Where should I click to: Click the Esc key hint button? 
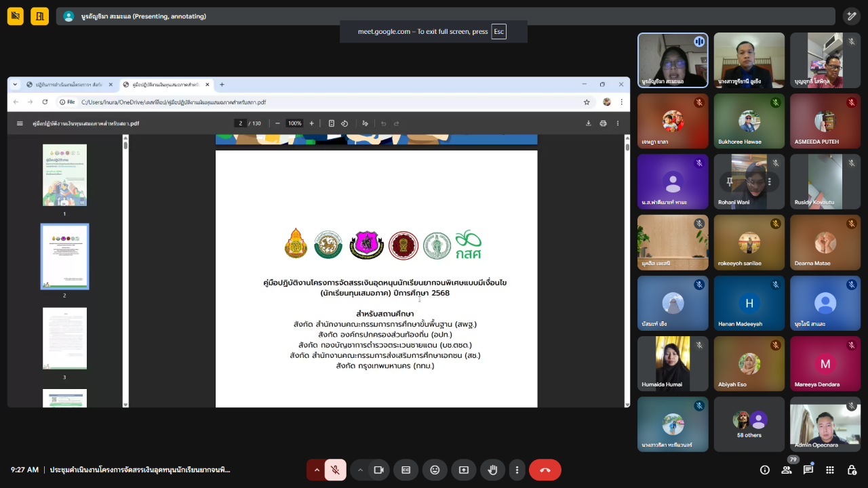[498, 31]
